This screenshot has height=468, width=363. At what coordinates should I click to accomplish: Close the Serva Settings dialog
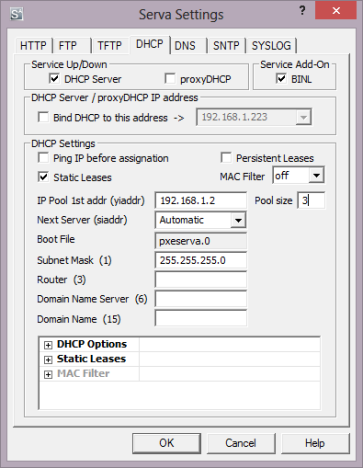pos(336,11)
